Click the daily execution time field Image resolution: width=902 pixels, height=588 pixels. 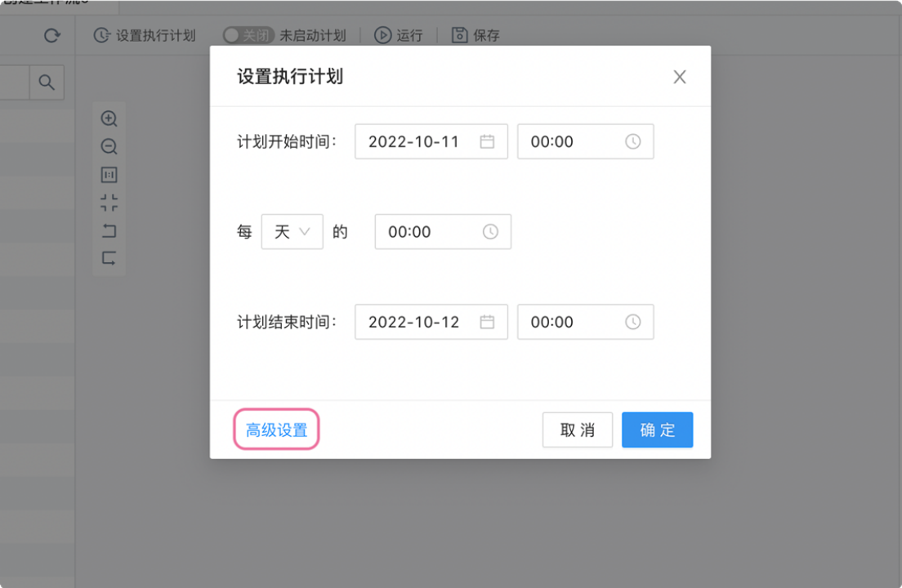coord(442,232)
